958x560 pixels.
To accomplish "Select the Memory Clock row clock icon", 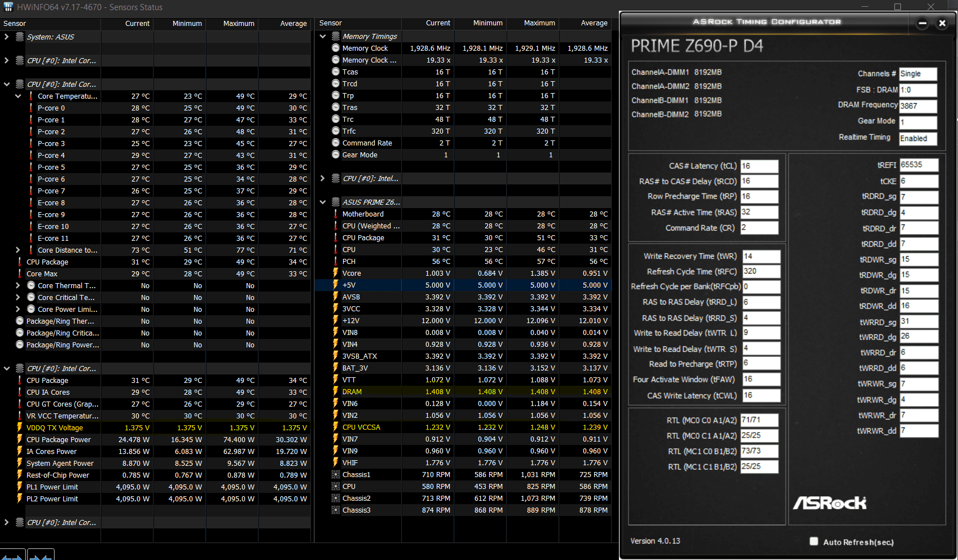I will coord(336,48).
